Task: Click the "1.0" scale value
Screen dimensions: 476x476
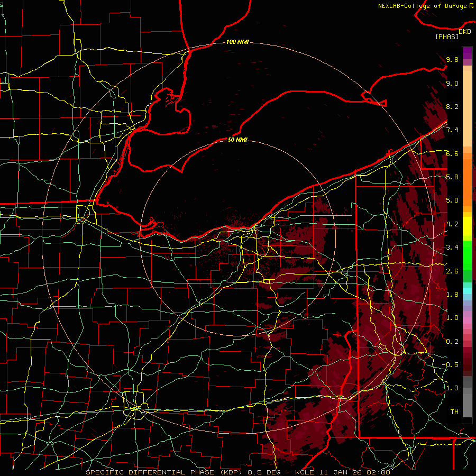Action: click(452, 318)
